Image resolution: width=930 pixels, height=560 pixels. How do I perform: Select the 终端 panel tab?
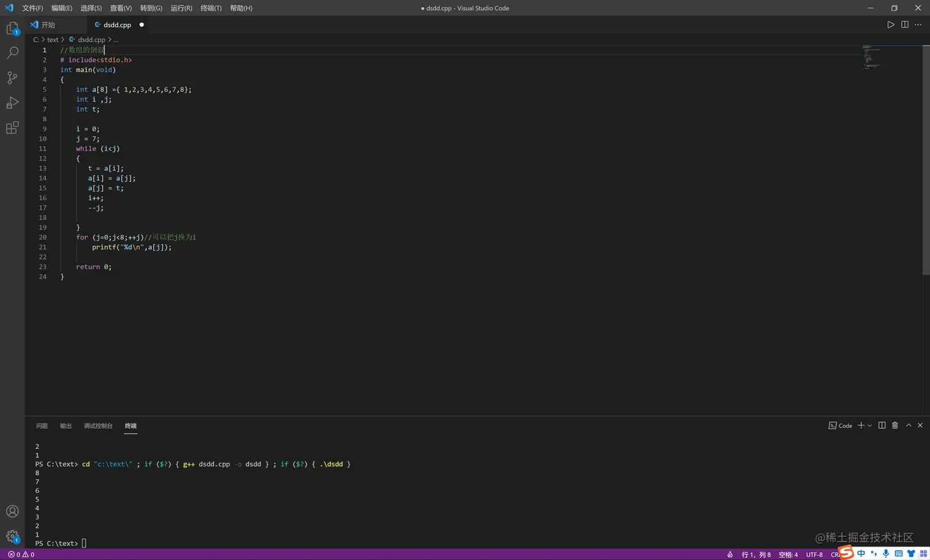(x=130, y=425)
